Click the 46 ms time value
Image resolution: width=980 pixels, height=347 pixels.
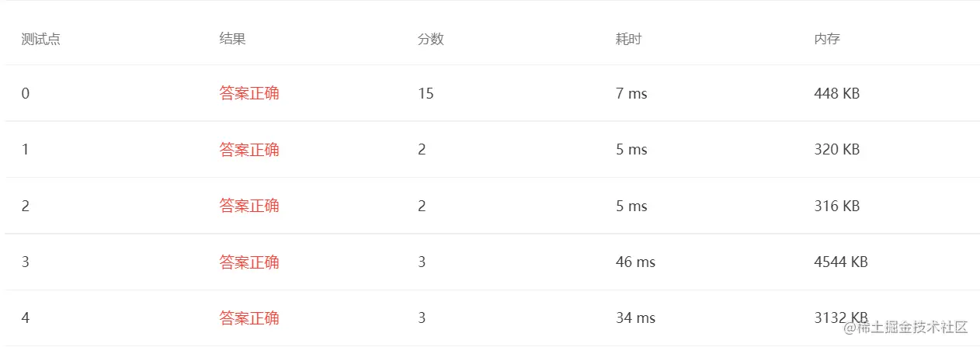[635, 262]
